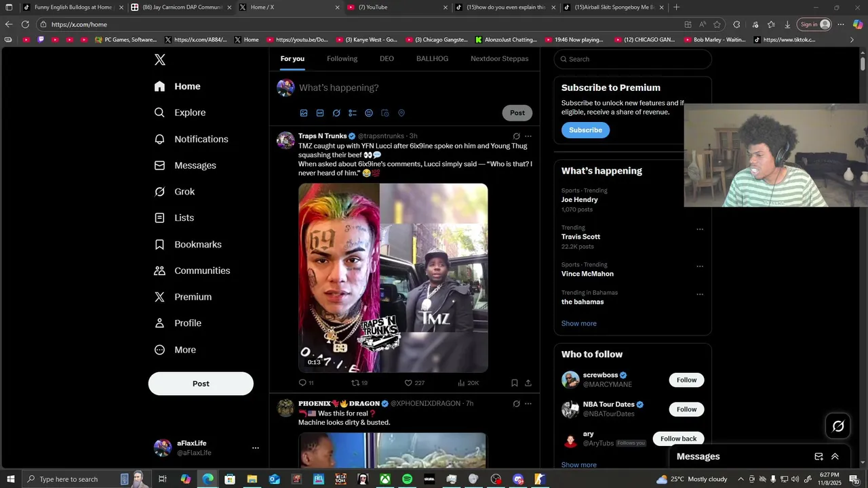The width and height of the screenshot is (868, 488).
Task: Switch to the DEO tab
Action: [387, 59]
